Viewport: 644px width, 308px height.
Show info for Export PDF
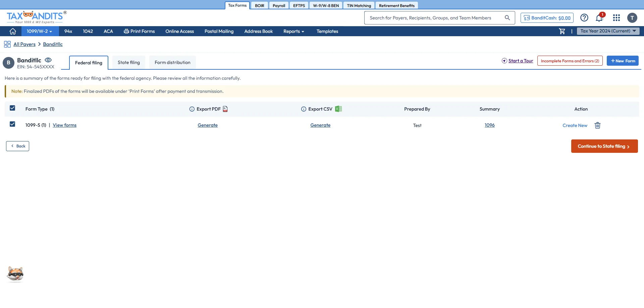192,109
